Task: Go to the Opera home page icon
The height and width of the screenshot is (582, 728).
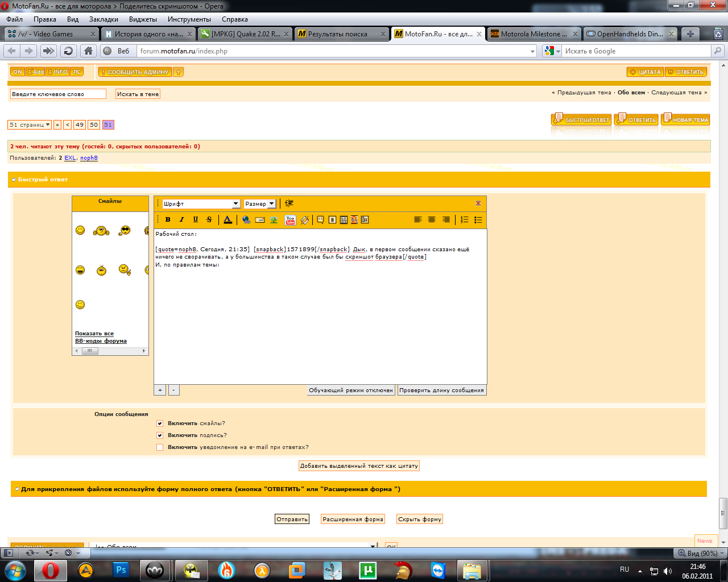Action: pyautogui.click(x=88, y=51)
